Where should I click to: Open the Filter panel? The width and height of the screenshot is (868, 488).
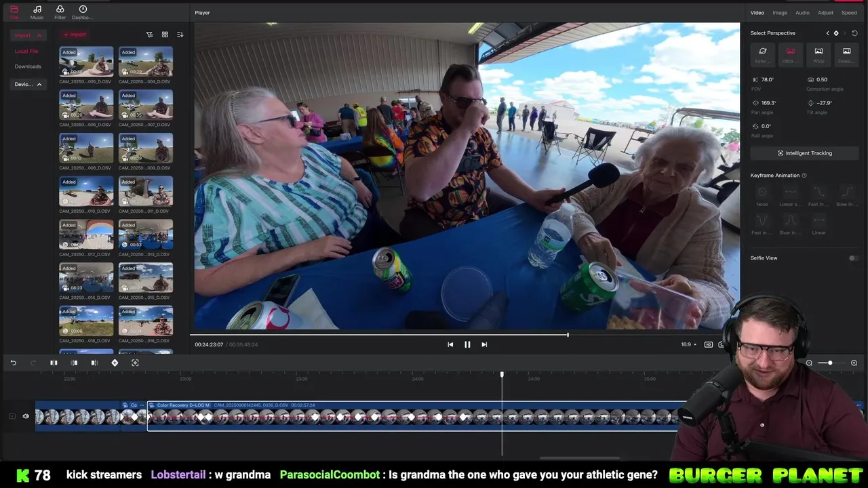[x=60, y=12]
